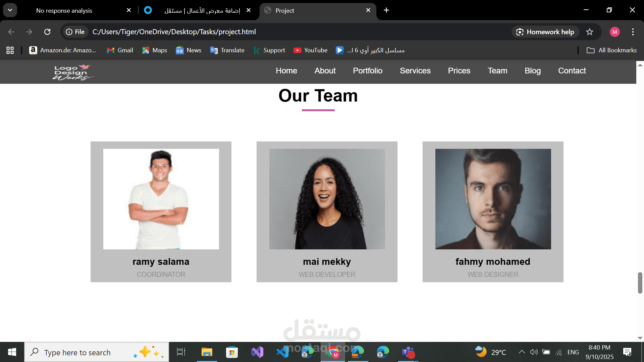Viewport: 644px width, 362px height.
Task: Open Visual Studio from the taskbar
Action: pos(257,352)
